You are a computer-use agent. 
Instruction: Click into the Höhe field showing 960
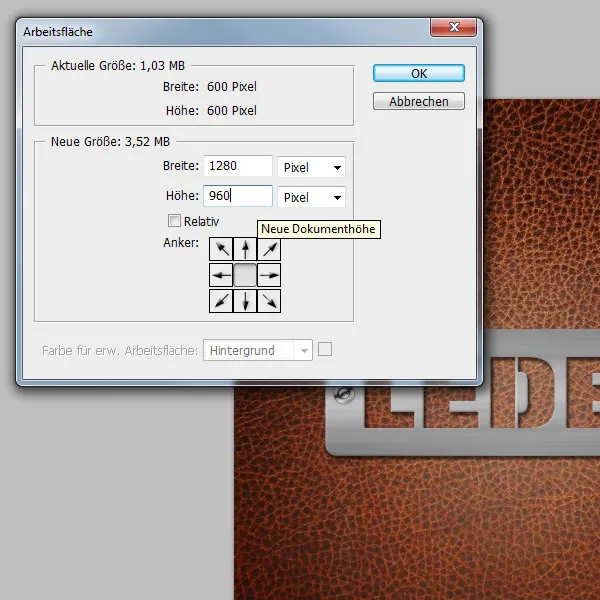coord(237,197)
